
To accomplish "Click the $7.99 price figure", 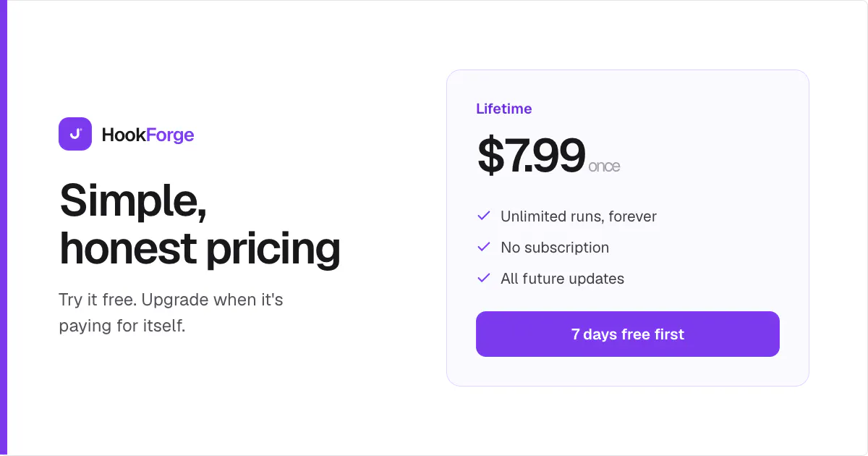I will coord(531,156).
